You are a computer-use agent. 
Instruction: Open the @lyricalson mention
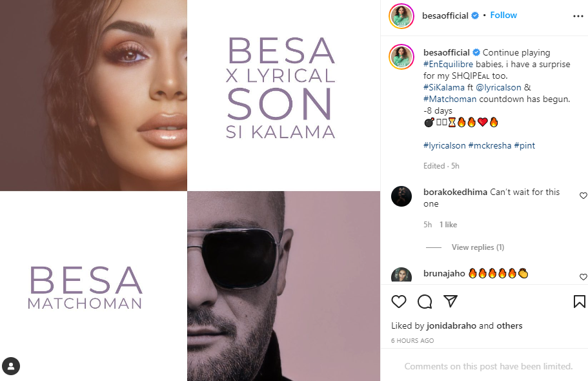(498, 87)
